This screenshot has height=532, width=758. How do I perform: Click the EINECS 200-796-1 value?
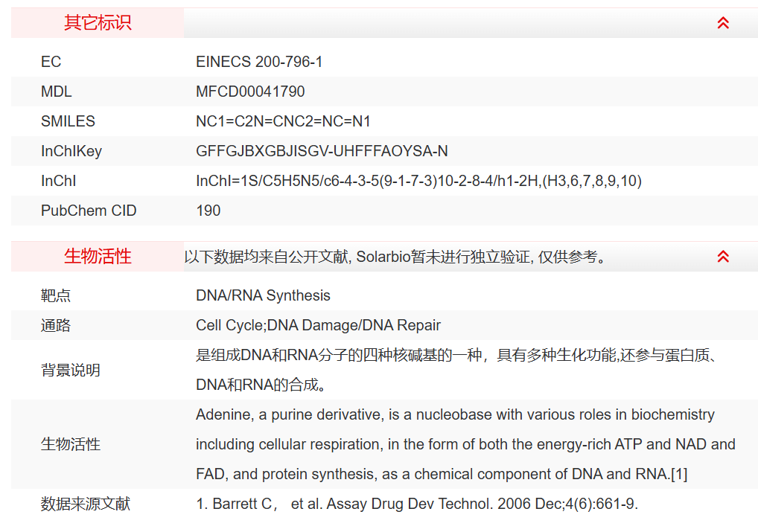tap(259, 62)
